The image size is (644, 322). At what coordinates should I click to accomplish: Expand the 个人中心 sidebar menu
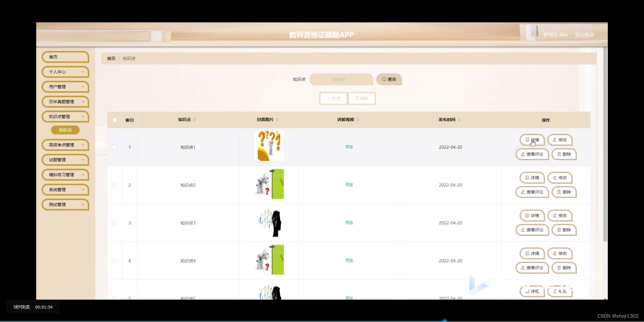coord(65,72)
